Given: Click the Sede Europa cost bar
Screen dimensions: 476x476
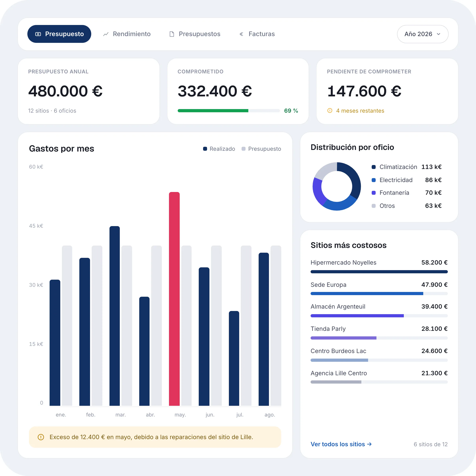Looking at the screenshot, I should 379,294.
